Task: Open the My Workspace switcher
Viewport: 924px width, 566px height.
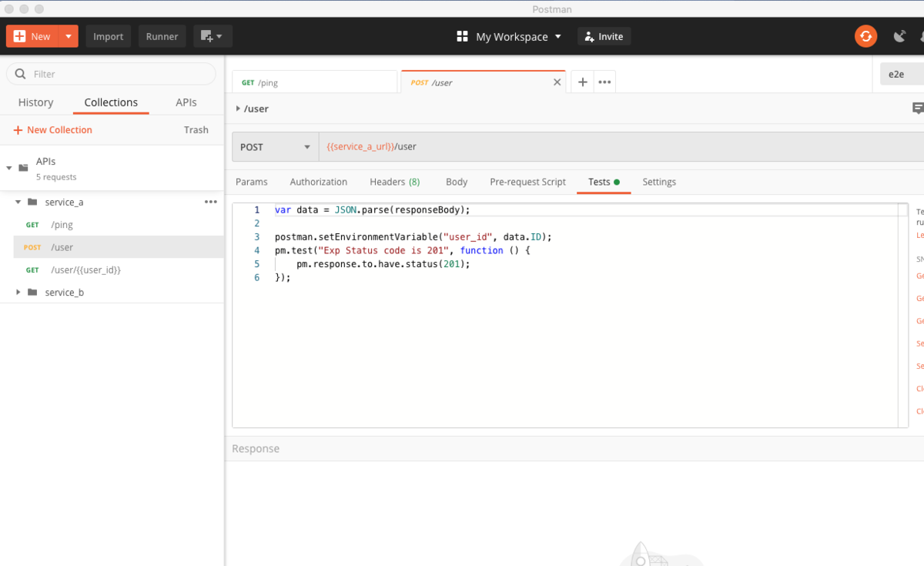Action: pos(510,36)
